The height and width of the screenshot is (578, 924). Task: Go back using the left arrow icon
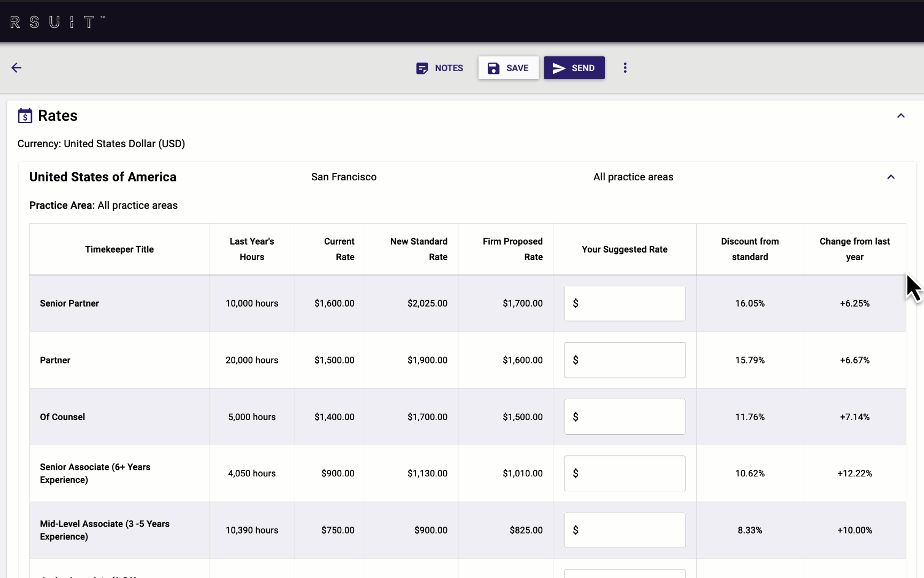(x=17, y=67)
